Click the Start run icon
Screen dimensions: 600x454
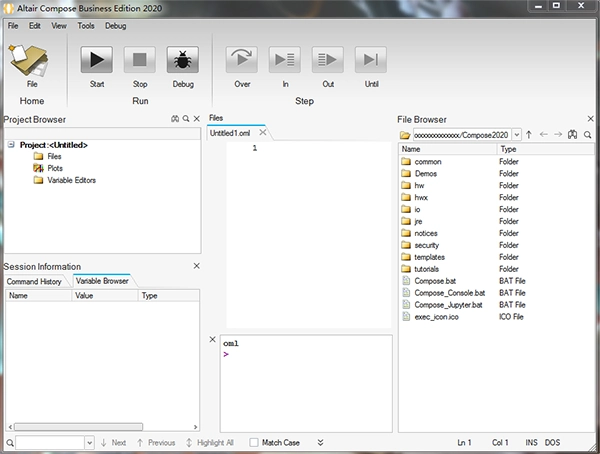pyautogui.click(x=96, y=60)
